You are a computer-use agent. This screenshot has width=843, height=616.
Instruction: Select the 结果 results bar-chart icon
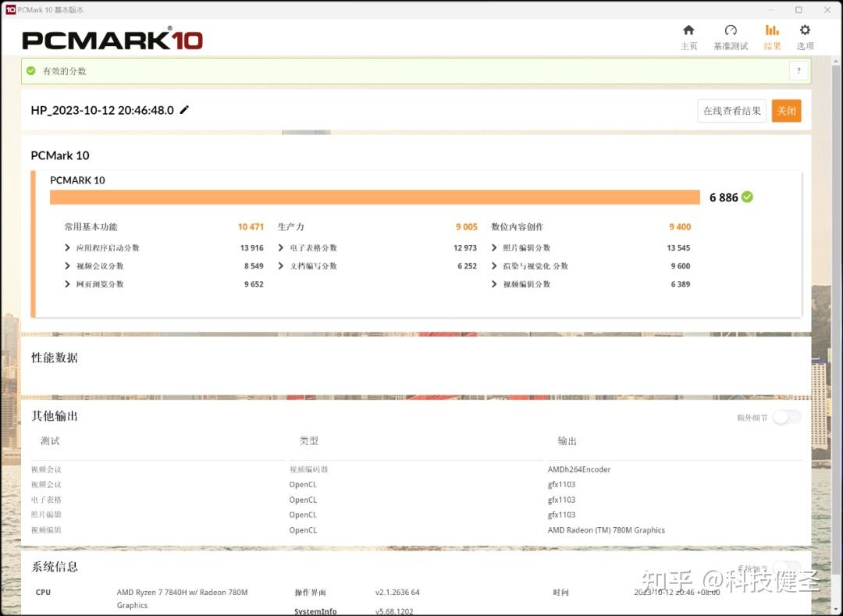[772, 30]
